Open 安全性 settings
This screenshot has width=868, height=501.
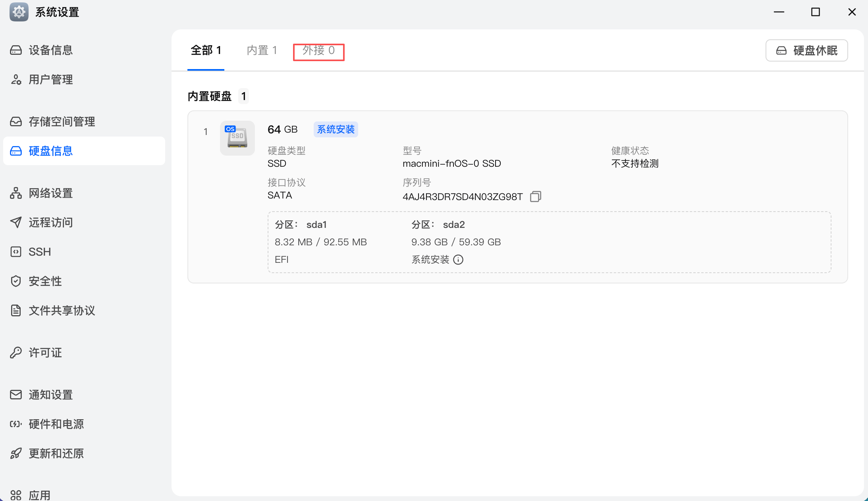(45, 281)
